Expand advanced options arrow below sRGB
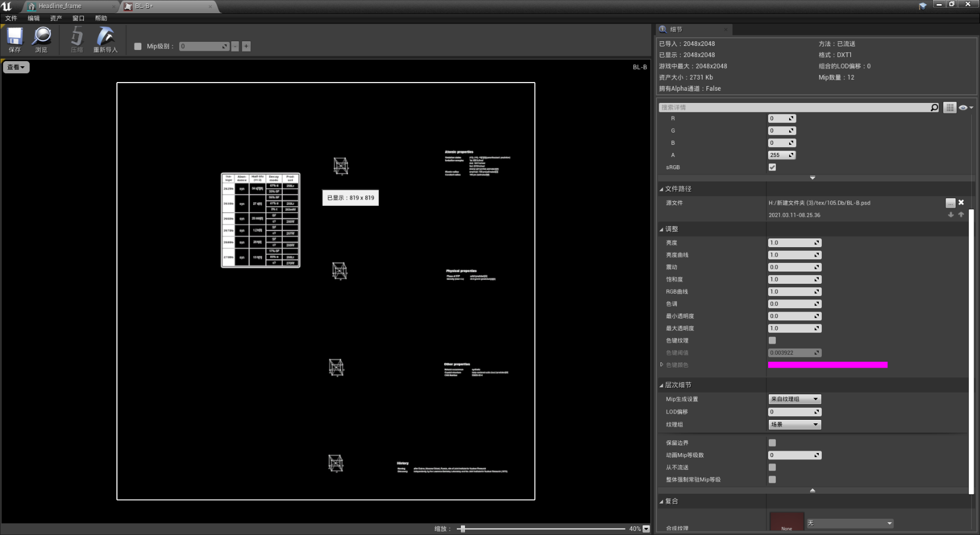Screen dimensions: 980x535 [x=812, y=178]
